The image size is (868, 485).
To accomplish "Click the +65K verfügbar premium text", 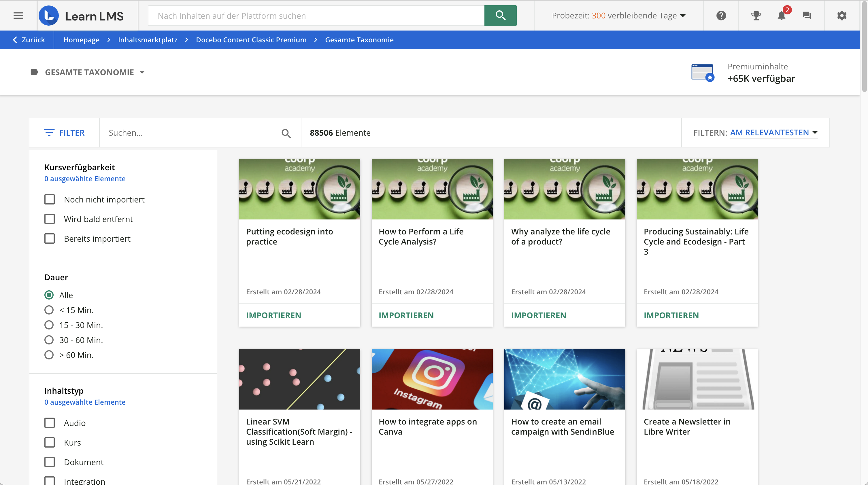I will [x=761, y=78].
